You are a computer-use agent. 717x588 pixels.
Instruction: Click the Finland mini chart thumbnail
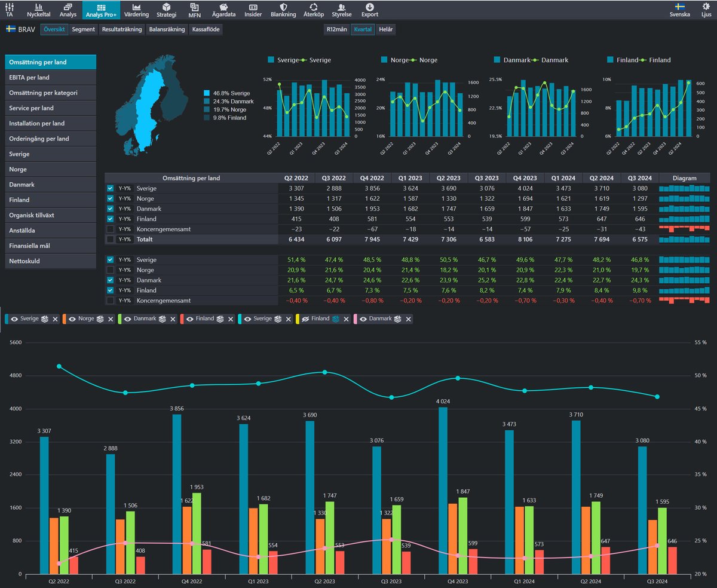652,108
